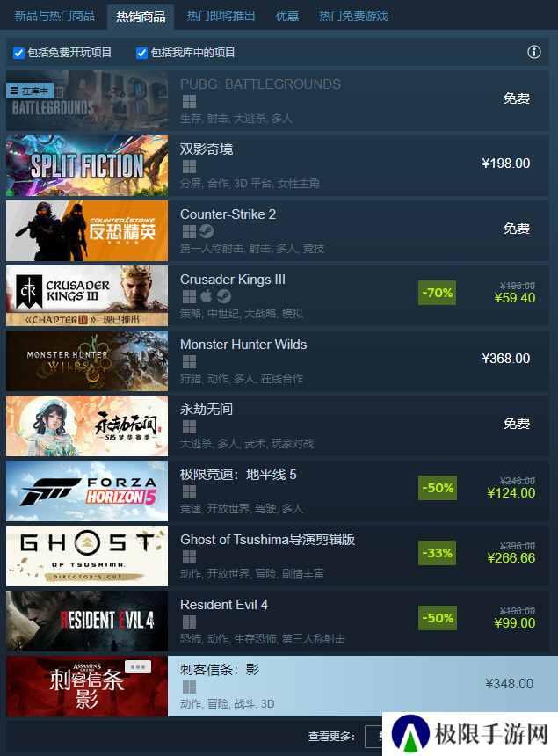Open the 双影奇境 game title link
The image size is (558, 756).
207,149
